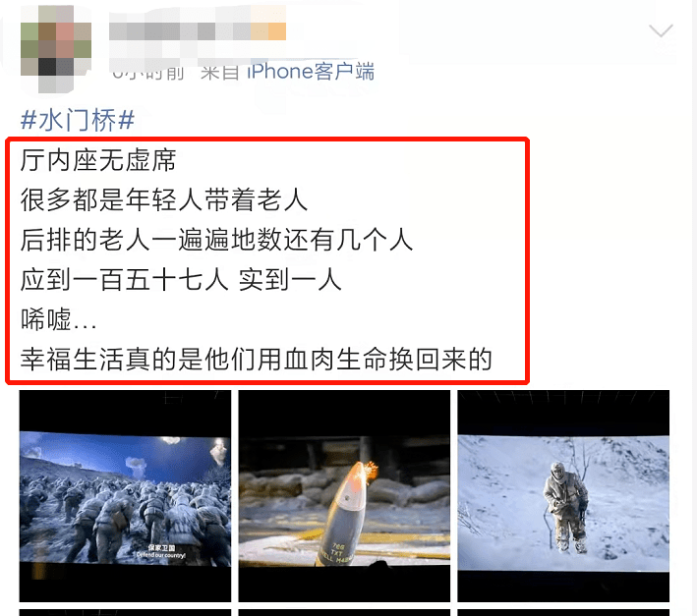
Task: Tap the text 实到一人
Action: pos(290,280)
